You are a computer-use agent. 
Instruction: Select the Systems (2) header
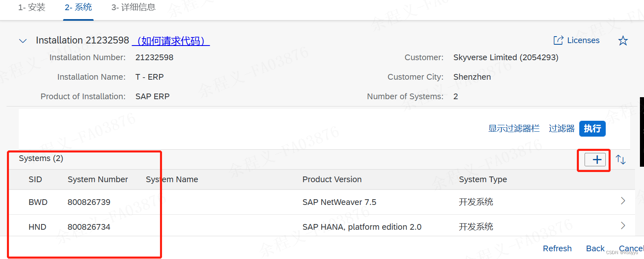(x=41, y=158)
